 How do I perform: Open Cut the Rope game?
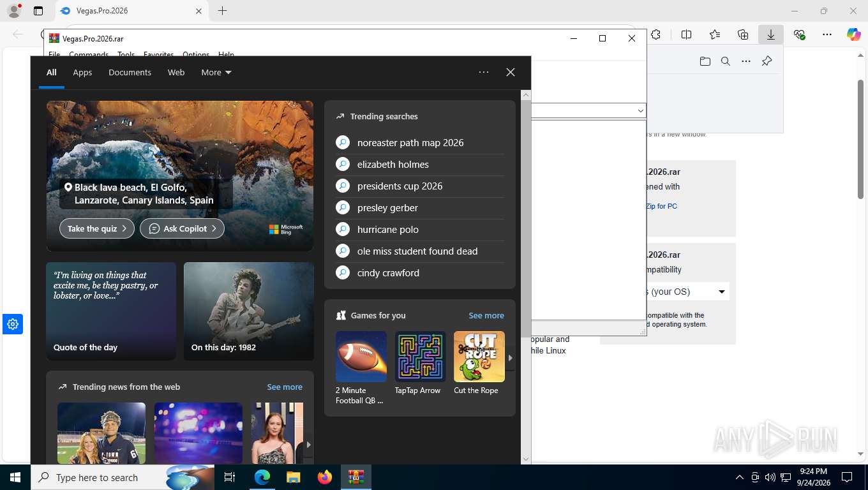click(479, 364)
